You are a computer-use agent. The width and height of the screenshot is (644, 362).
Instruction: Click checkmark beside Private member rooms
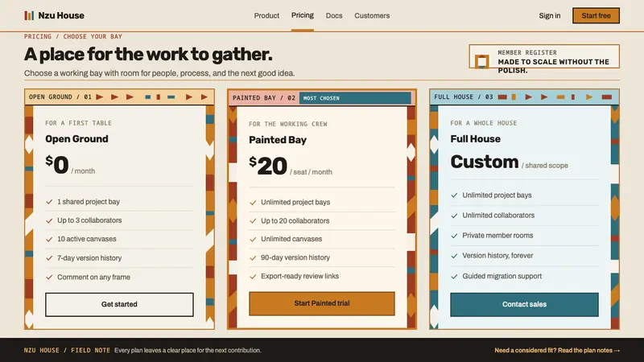454,236
